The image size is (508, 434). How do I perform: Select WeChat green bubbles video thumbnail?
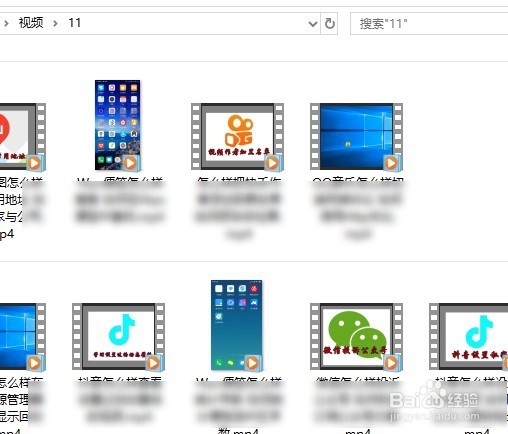pos(356,337)
